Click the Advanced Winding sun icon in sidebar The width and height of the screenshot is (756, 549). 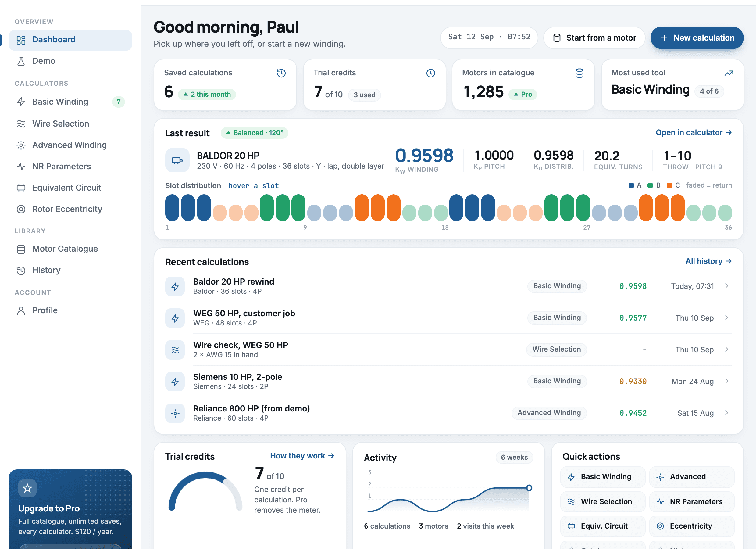(x=21, y=145)
